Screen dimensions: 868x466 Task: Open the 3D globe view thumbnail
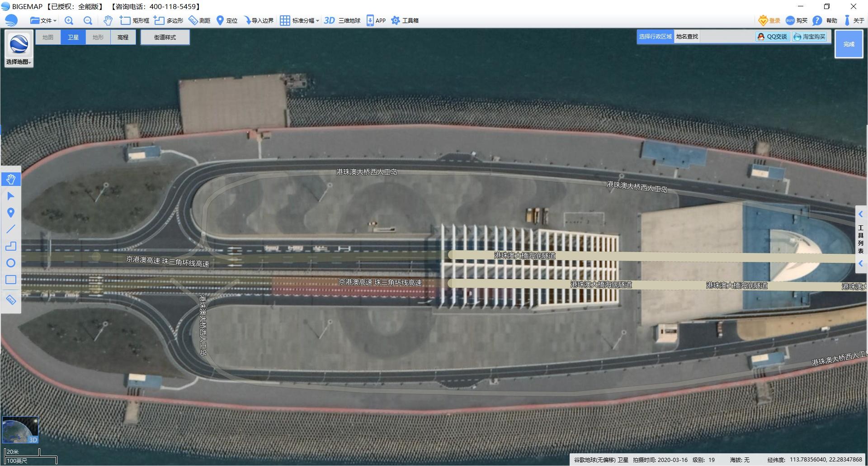click(20, 430)
